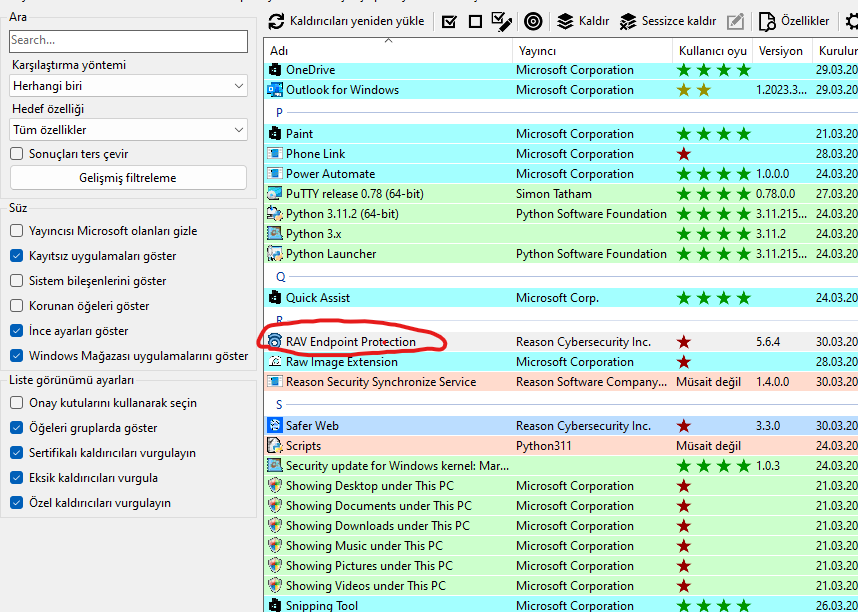Enable Yayıncısı Microsoft olanları gizle checkbox
The image size is (858, 612).
click(x=16, y=231)
